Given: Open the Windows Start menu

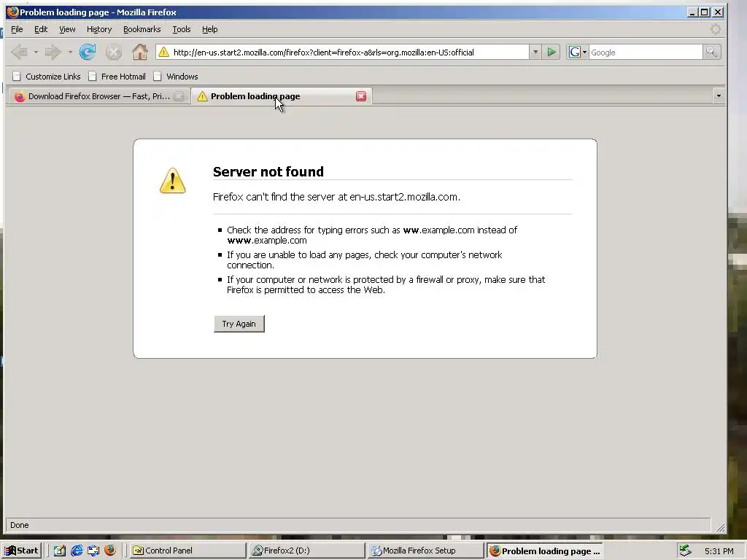Looking at the screenshot, I should (21, 551).
